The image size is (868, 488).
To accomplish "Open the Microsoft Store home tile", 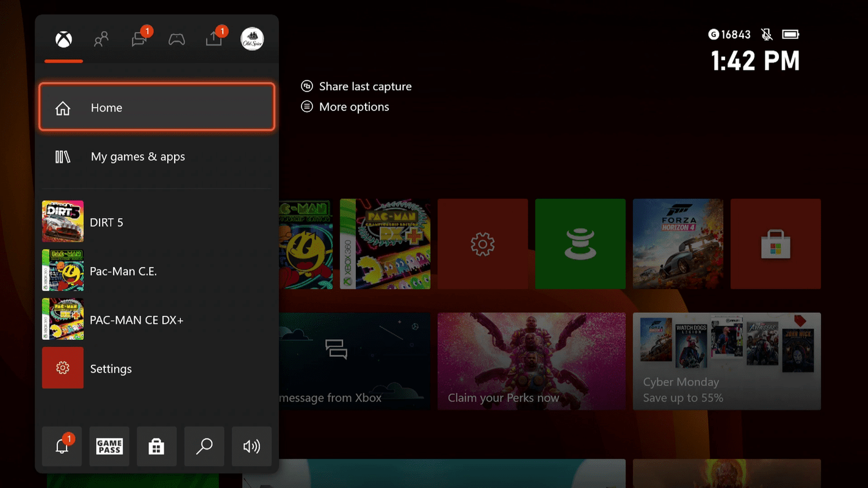I will point(776,244).
